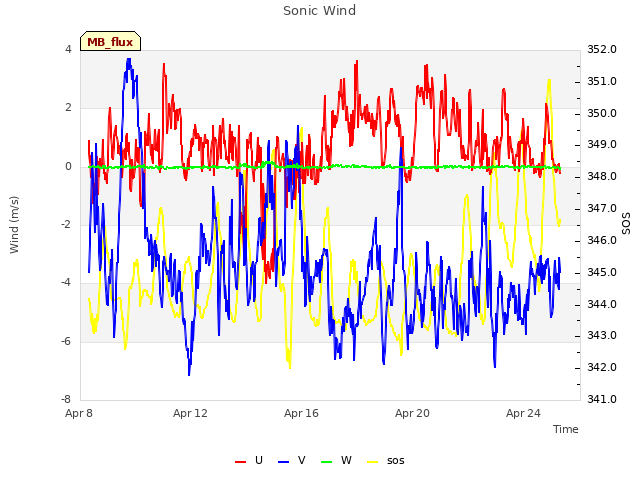Click the yellow sos legend swatch
Screen dimensions: 640x480
click(373, 461)
